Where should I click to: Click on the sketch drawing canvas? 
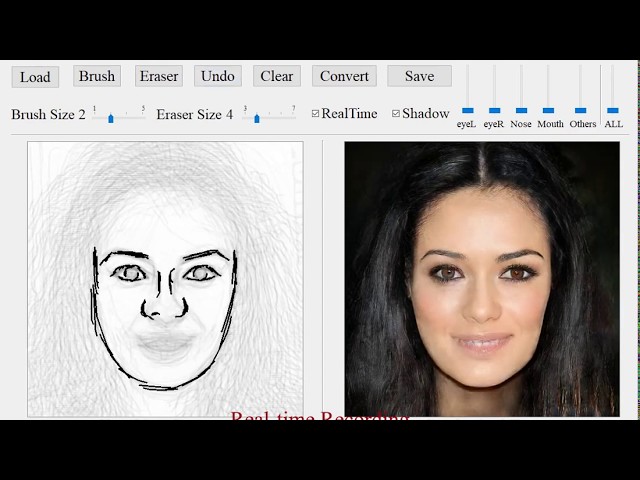point(165,279)
